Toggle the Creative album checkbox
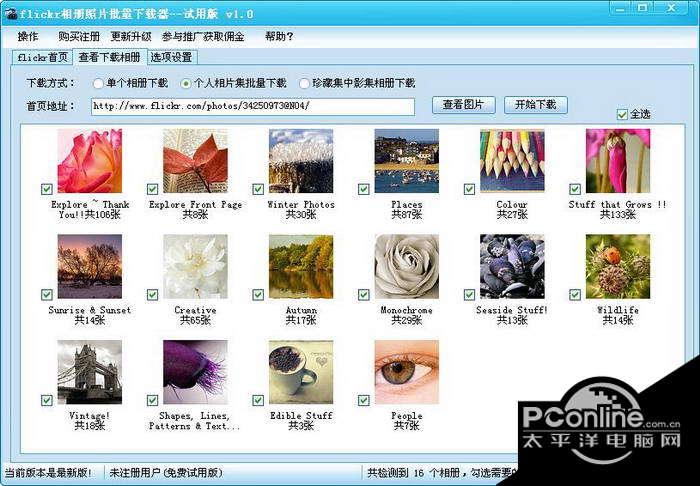 coord(152,295)
